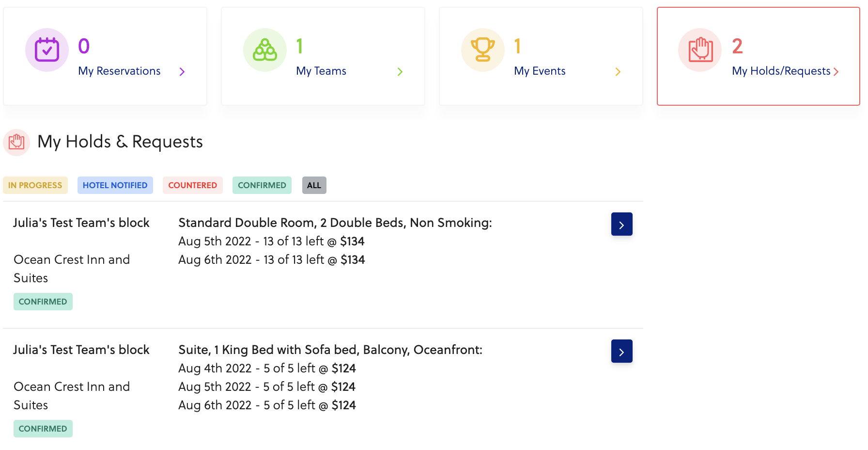Filter holds by Hotel Notified status
Image resolution: width=868 pixels, height=450 pixels.
click(x=115, y=185)
